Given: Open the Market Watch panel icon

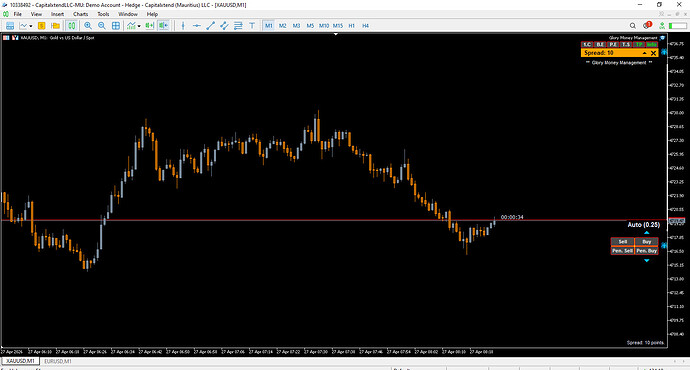Looking at the screenshot, I should click(x=10, y=26).
